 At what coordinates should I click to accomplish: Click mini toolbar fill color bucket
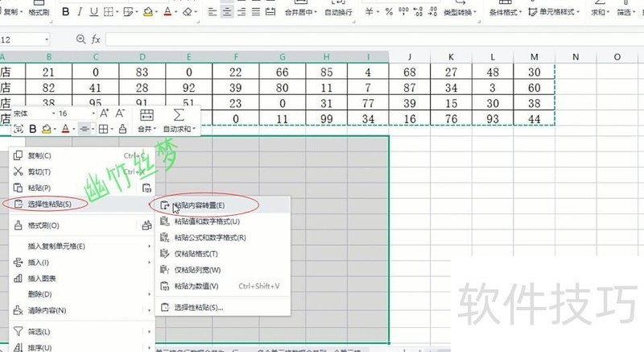point(47,130)
